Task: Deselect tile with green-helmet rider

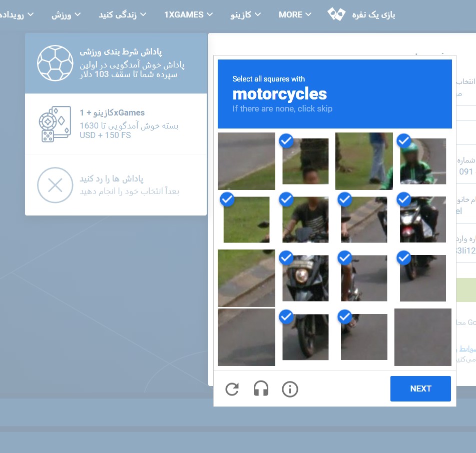Action: 423,161
